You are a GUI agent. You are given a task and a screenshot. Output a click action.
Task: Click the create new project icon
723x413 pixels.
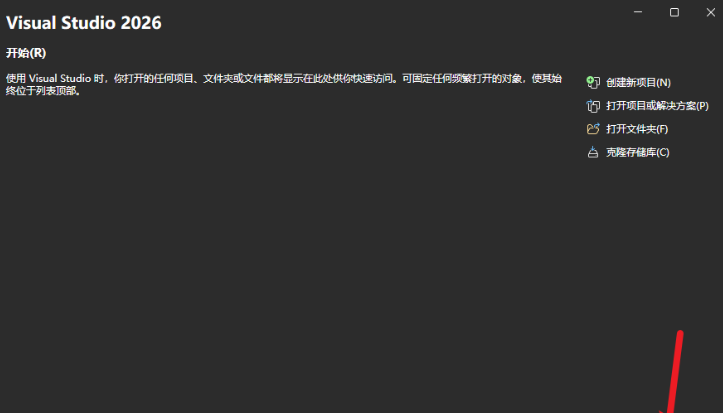[593, 83]
